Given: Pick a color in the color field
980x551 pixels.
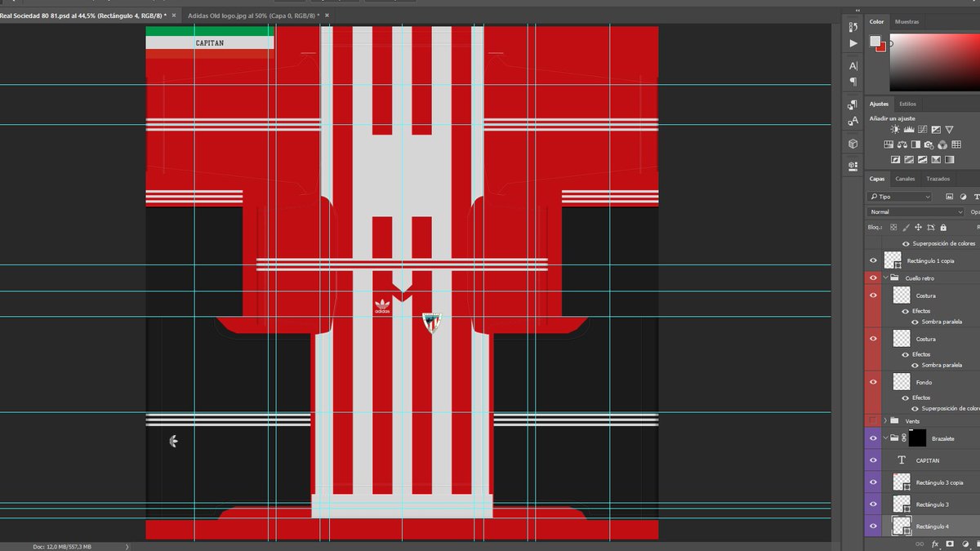Looking at the screenshot, I should [x=935, y=62].
